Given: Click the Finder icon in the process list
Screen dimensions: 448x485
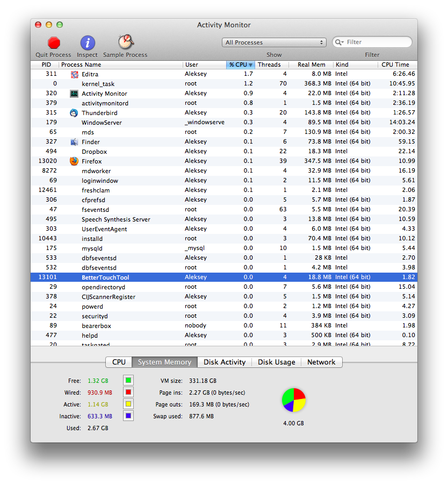Looking at the screenshot, I should pos(74,142).
